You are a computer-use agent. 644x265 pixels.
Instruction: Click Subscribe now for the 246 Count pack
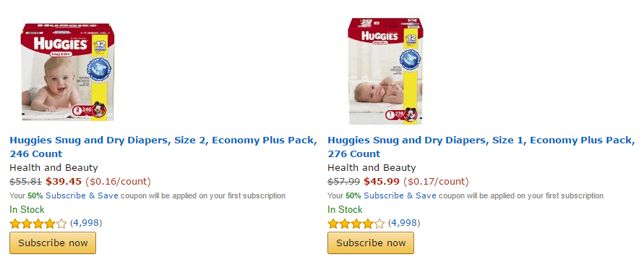click(53, 243)
